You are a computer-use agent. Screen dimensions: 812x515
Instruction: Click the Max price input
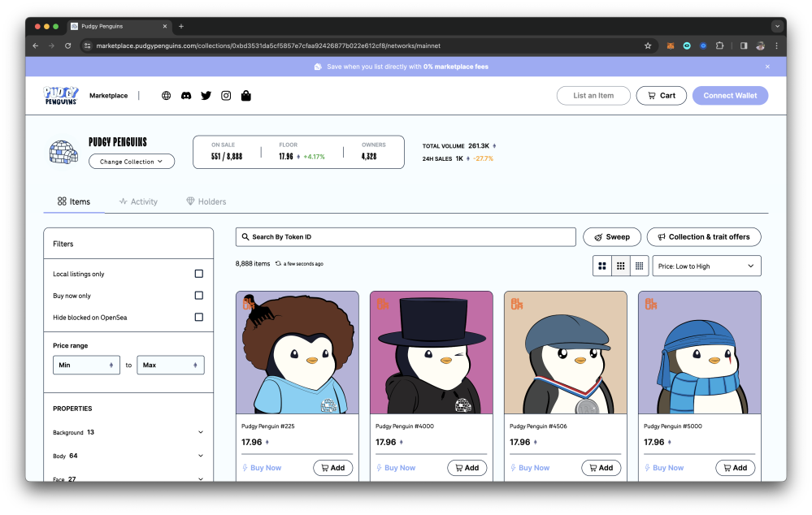[171, 365]
